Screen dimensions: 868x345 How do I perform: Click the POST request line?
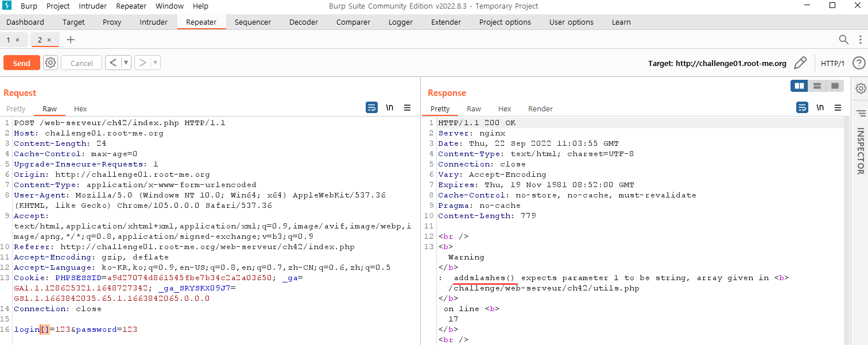coord(119,123)
